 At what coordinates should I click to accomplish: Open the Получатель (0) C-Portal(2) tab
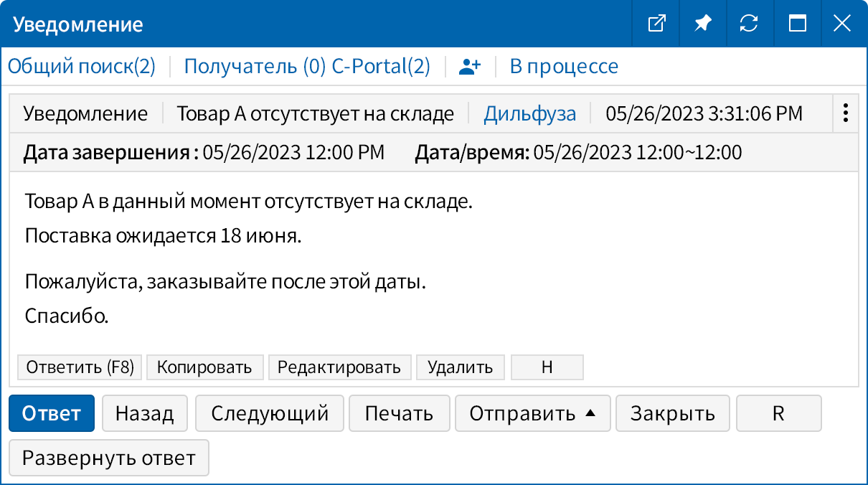tap(307, 66)
